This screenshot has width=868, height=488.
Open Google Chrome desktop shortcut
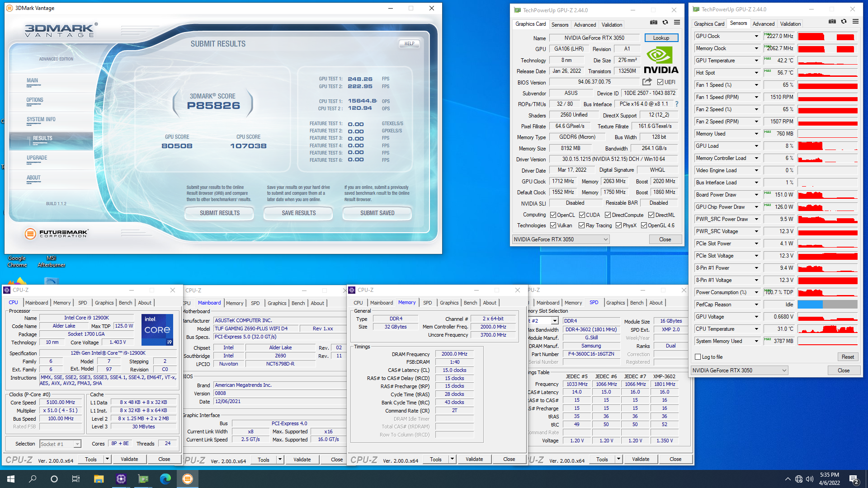coord(17,261)
